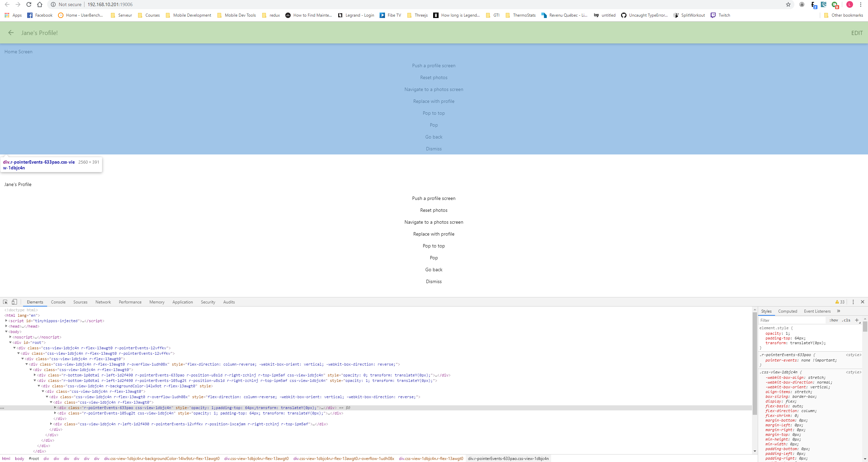This screenshot has width=868, height=462.
Task: Expand the head element node
Action: coord(6,326)
